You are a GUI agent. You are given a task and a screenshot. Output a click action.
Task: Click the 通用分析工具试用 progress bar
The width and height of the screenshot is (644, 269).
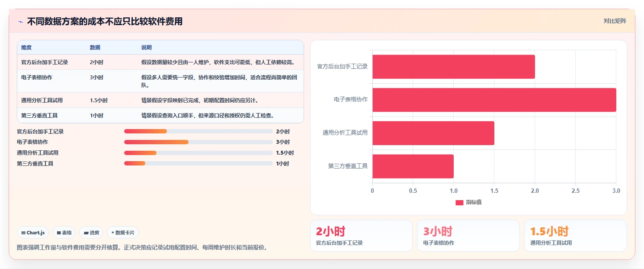tap(199, 153)
